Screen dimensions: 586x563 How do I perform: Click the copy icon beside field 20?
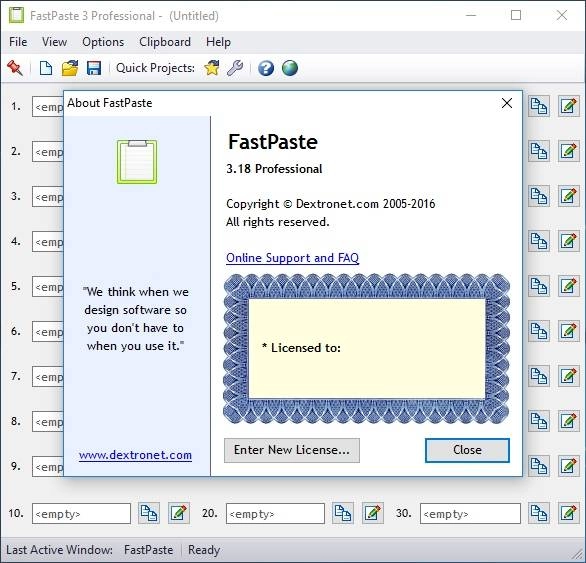pyautogui.click(x=343, y=513)
